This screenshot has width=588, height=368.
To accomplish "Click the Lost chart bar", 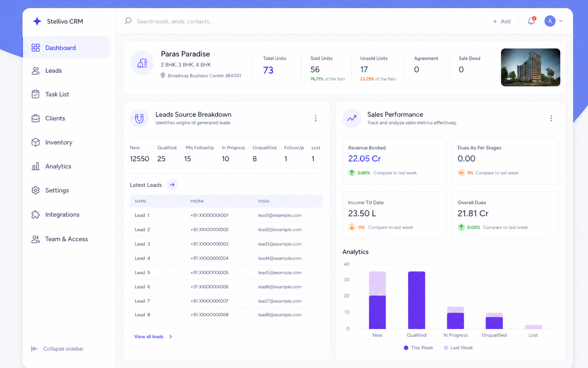I will click(533, 327).
